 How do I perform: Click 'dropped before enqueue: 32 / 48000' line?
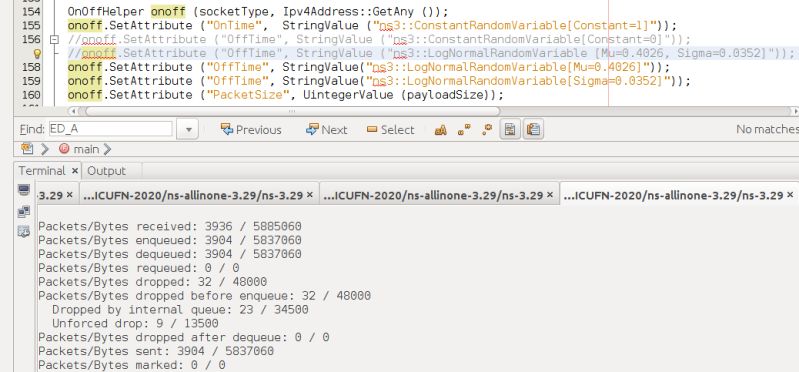coord(204,296)
